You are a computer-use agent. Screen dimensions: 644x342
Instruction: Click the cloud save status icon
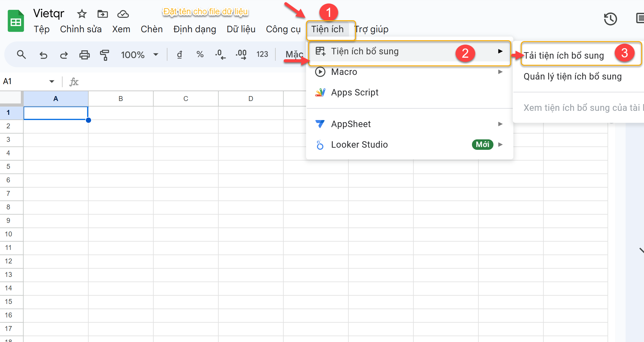point(123,14)
